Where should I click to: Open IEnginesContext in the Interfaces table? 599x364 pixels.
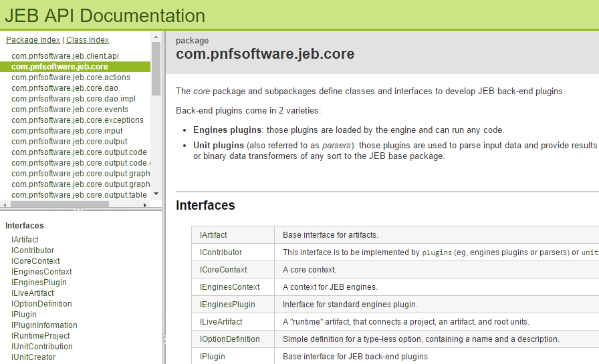point(229,287)
